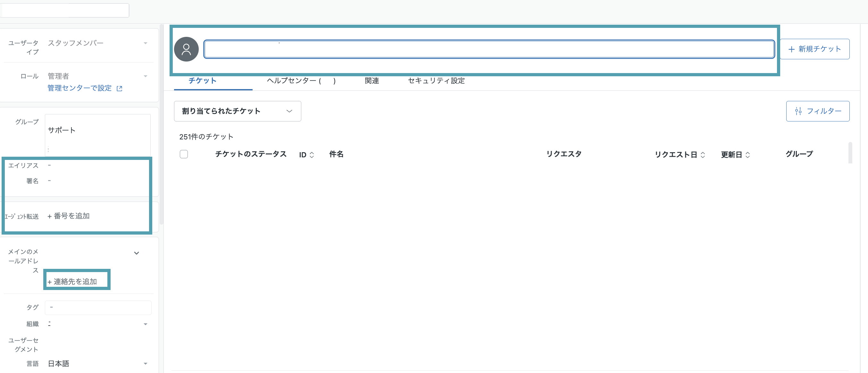This screenshot has width=868, height=373.
Task: Sort by リクエスト日 column arrows
Action: [x=703, y=155]
